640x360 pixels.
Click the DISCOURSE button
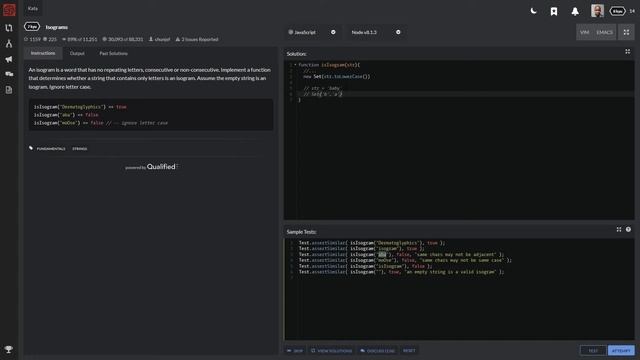[x=378, y=351]
